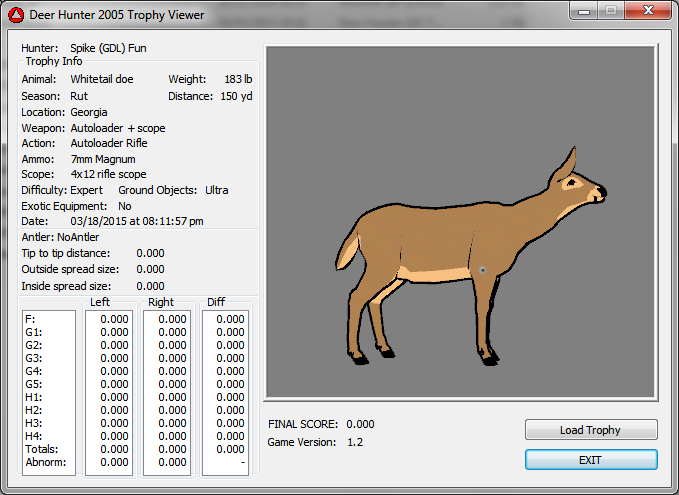
Task: Minimize the Trophy Viewer window
Action: 585,10
